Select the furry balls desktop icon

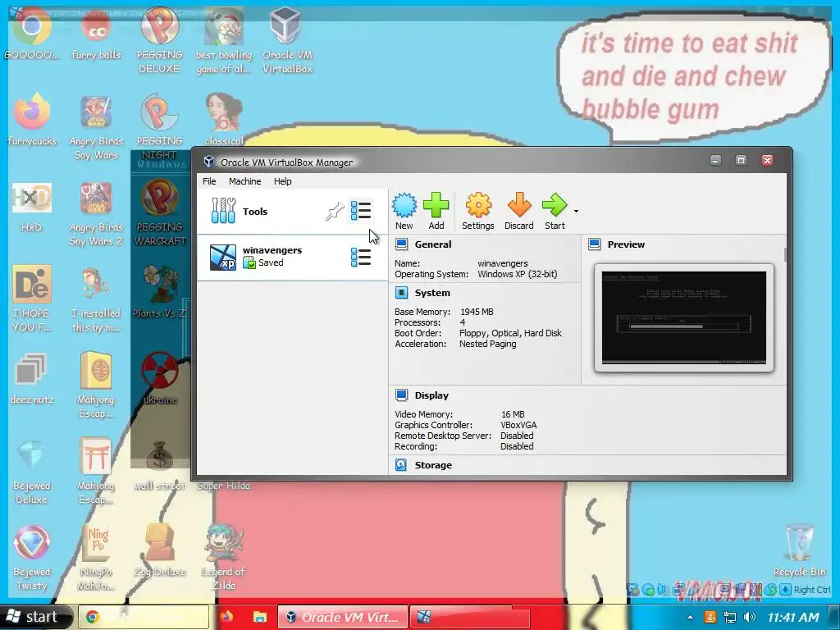tap(97, 34)
